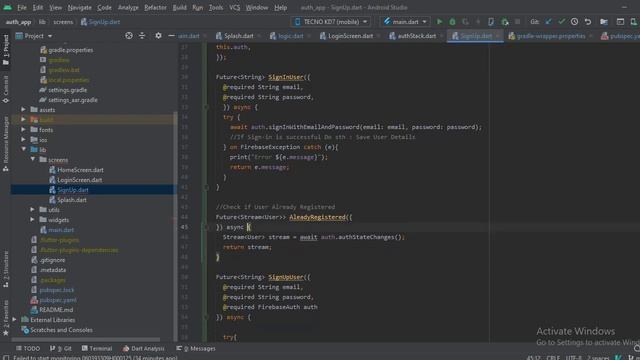The width and height of the screenshot is (640, 360).
Task: Collapse the lib folder
Action: 23,149
